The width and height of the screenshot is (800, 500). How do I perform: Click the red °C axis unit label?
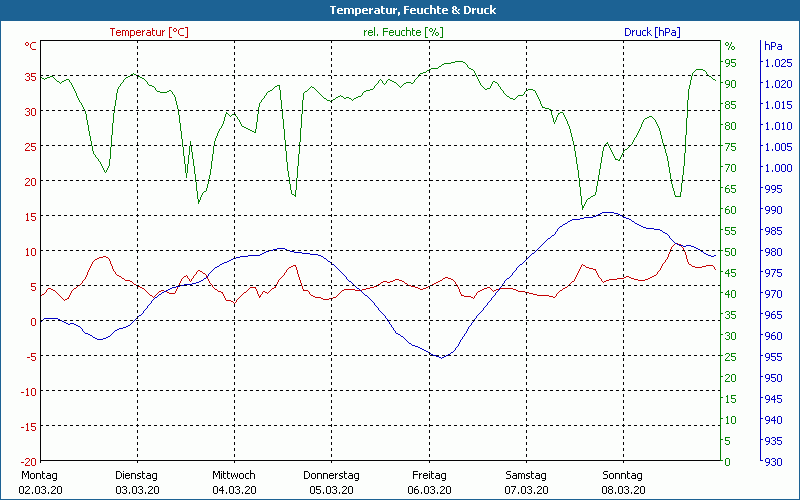click(x=31, y=46)
